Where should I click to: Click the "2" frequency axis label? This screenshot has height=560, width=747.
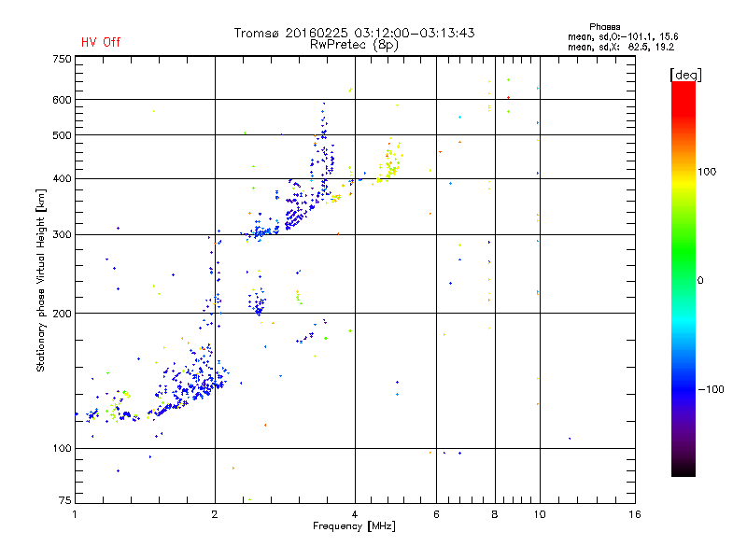(215, 514)
